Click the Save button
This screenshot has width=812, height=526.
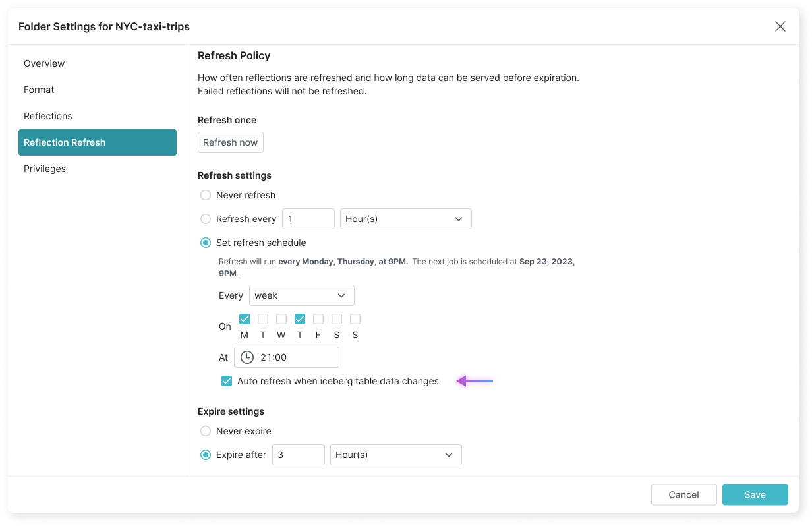click(x=755, y=495)
